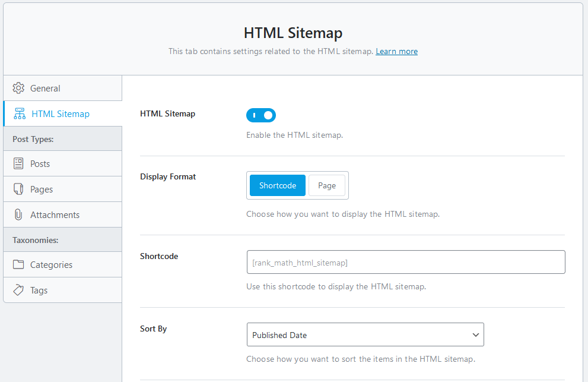The image size is (588, 382).
Task: Click the Sort By dropdown chevron arrow
Action: [475, 334]
